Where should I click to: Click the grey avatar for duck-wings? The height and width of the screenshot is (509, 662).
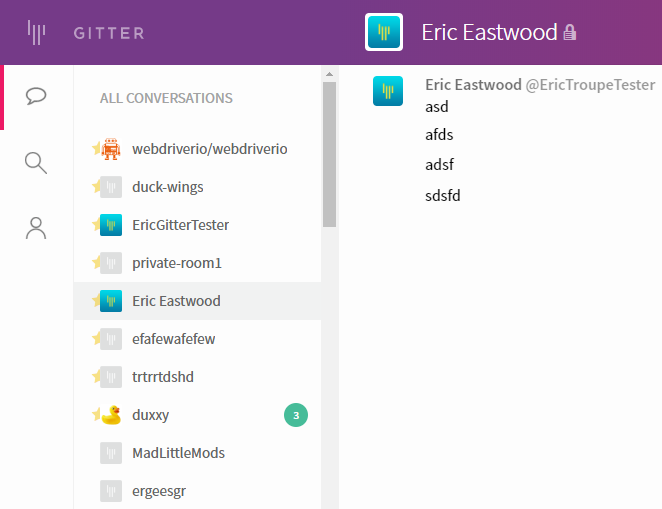point(111,187)
